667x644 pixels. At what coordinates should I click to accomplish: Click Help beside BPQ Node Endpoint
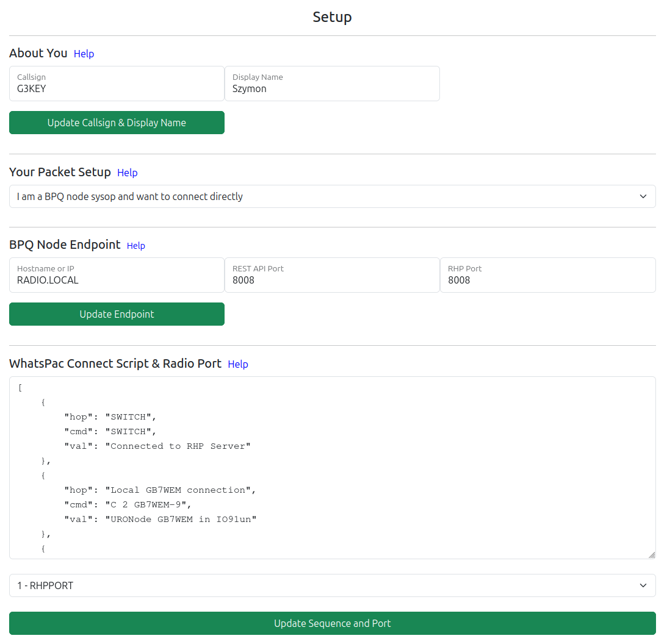[135, 245]
